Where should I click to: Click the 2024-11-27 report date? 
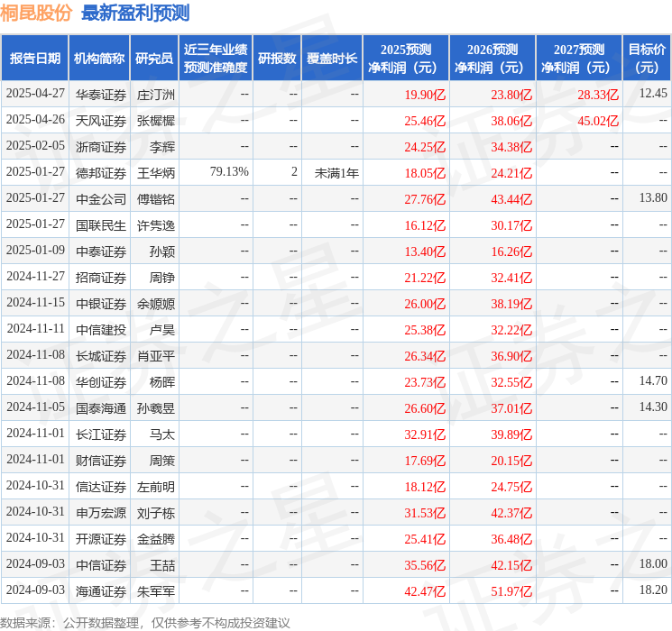pyautogui.click(x=35, y=276)
